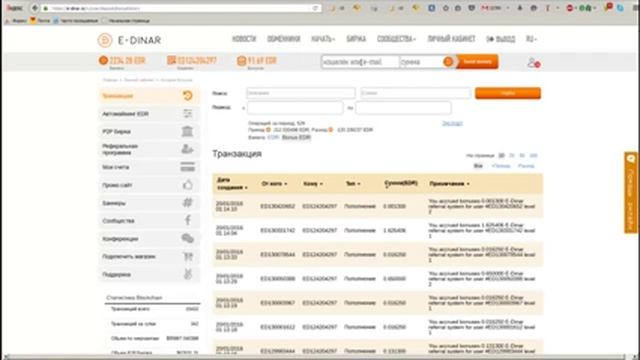
Task: Open the RU language selector
Action: (531, 39)
